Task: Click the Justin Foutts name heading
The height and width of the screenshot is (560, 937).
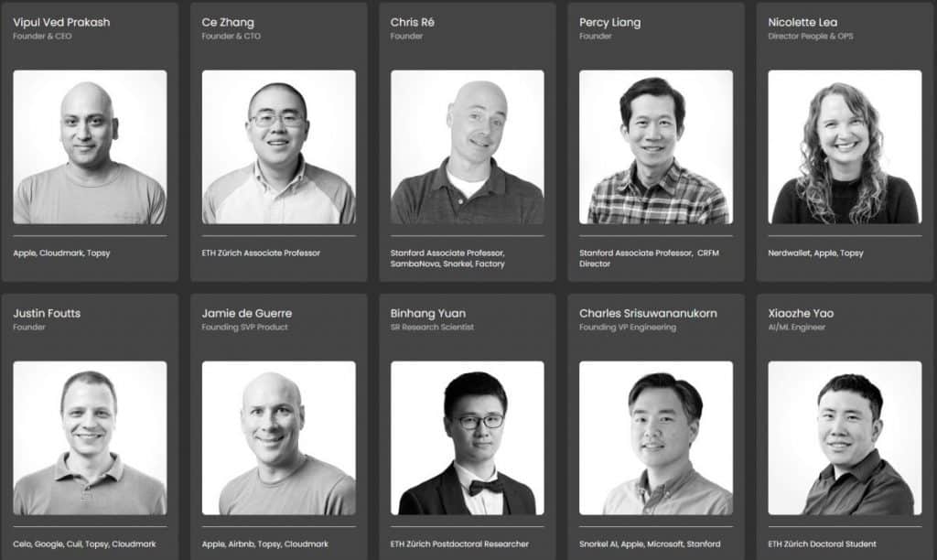Action: [47, 313]
